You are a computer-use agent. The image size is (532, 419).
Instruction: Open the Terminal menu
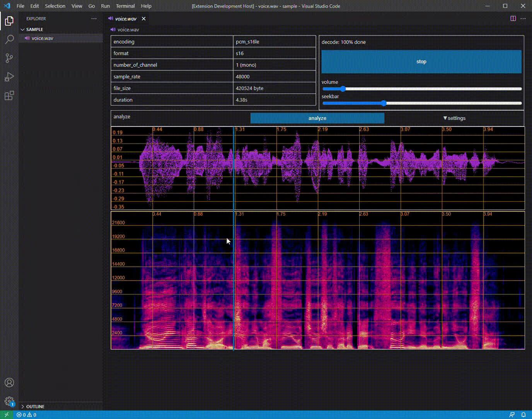(x=125, y=6)
